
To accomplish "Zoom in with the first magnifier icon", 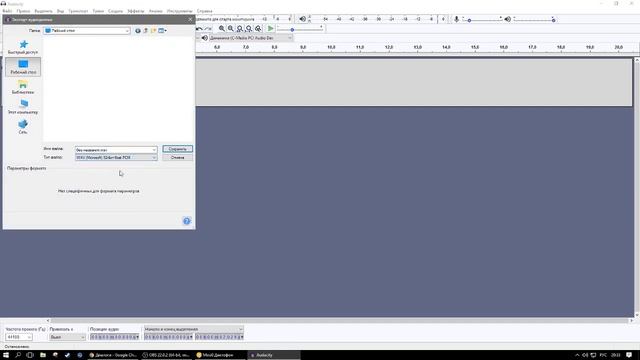I will pyautogui.click(x=222, y=29).
